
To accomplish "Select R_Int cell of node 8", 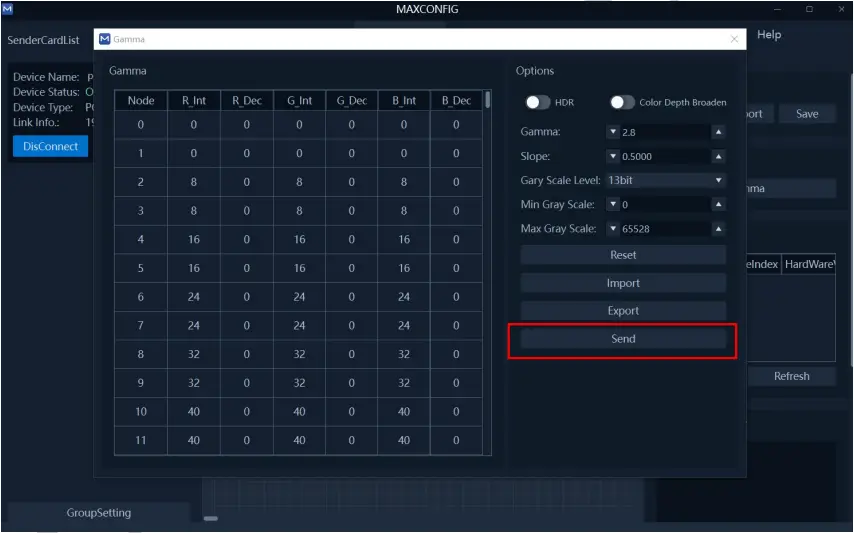I will click(194, 354).
